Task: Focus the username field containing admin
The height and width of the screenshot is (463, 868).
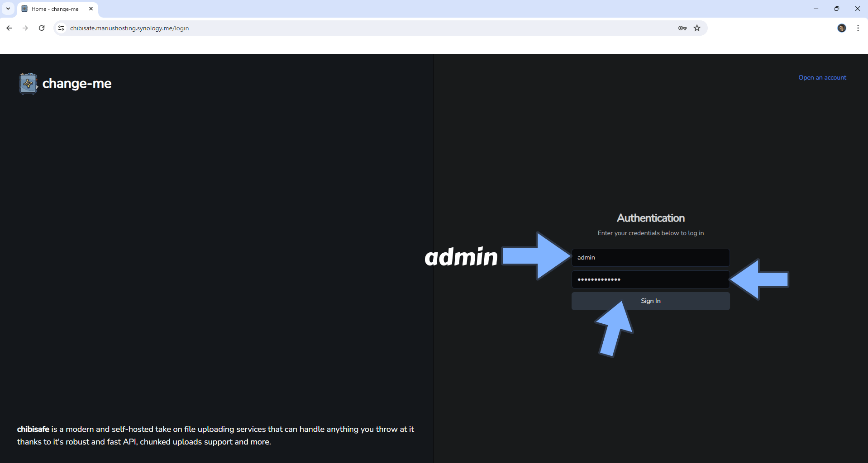Action: point(650,257)
